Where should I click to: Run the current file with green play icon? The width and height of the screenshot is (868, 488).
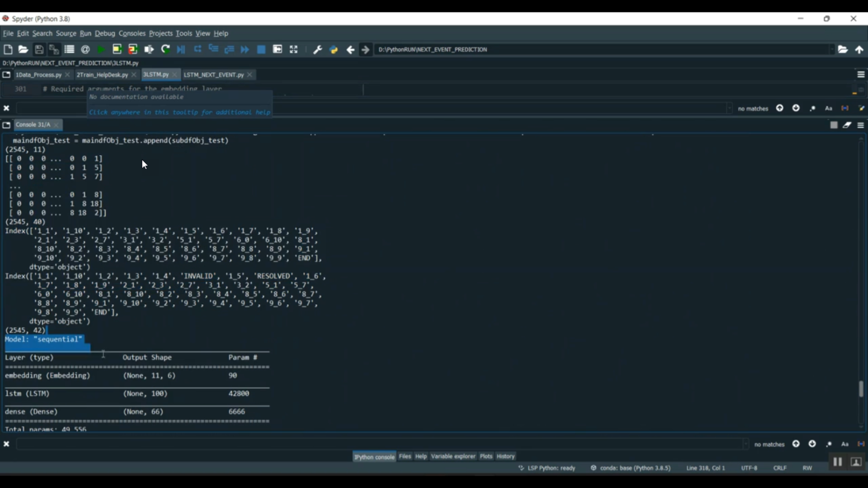(100, 49)
